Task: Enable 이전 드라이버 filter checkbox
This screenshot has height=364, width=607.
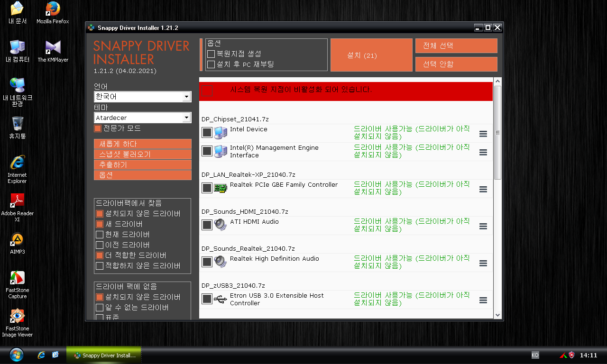Action: pyautogui.click(x=100, y=245)
